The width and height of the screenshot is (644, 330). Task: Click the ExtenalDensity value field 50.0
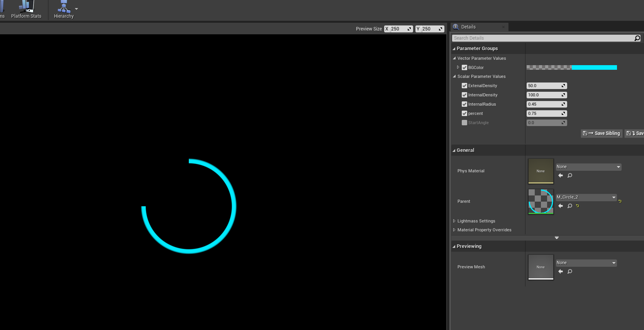coord(547,86)
